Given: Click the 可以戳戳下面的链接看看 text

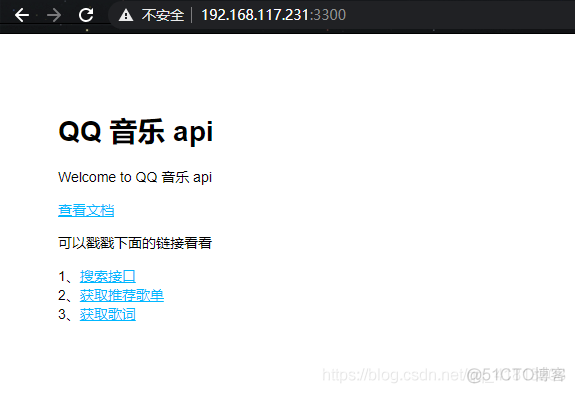Looking at the screenshot, I should (x=135, y=243).
